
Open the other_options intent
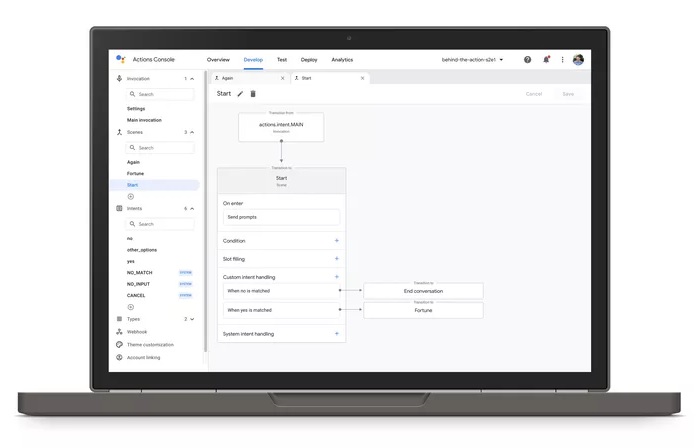point(142,250)
